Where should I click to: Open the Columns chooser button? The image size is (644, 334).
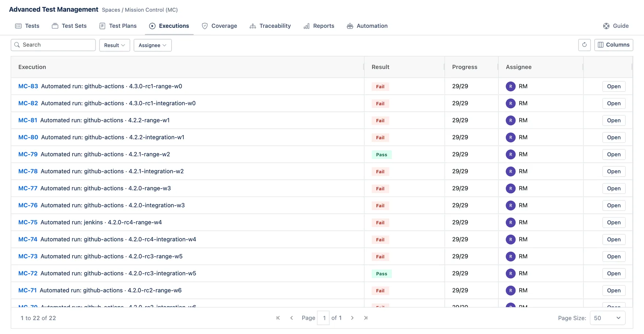pos(614,45)
